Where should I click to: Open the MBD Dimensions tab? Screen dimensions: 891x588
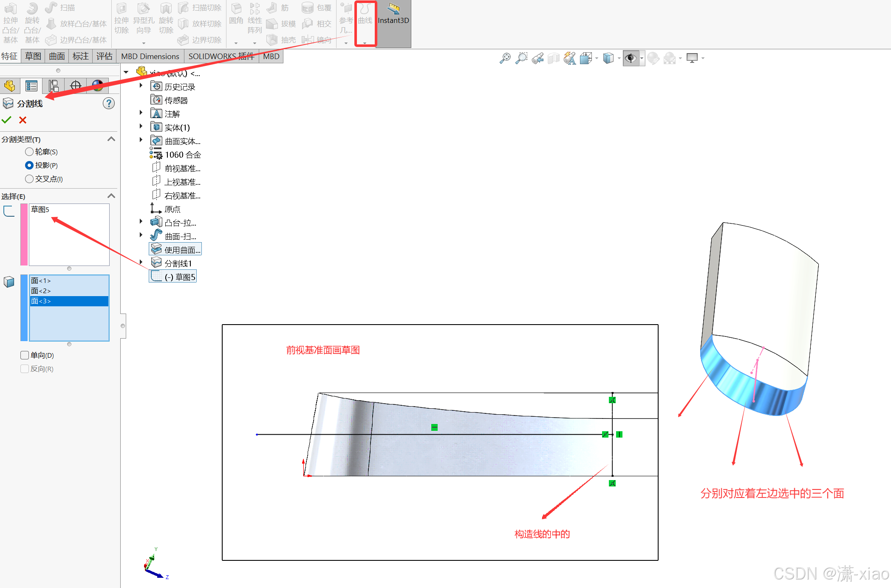coord(150,56)
